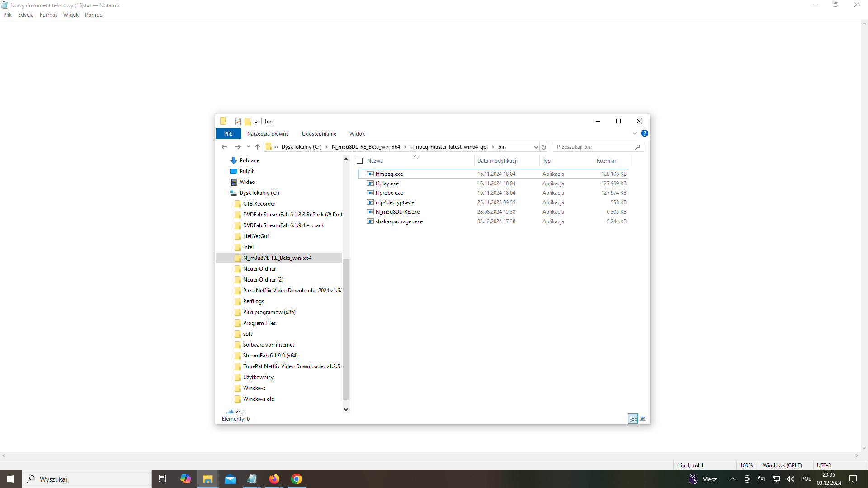The width and height of the screenshot is (868, 488).
Task: Switch to details view button
Action: [633, 418]
